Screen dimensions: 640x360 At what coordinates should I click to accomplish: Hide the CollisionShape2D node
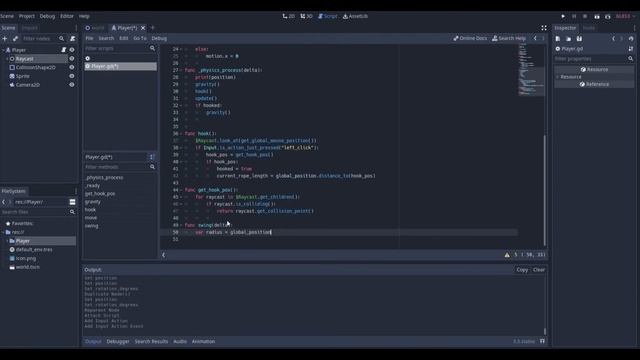point(72,67)
